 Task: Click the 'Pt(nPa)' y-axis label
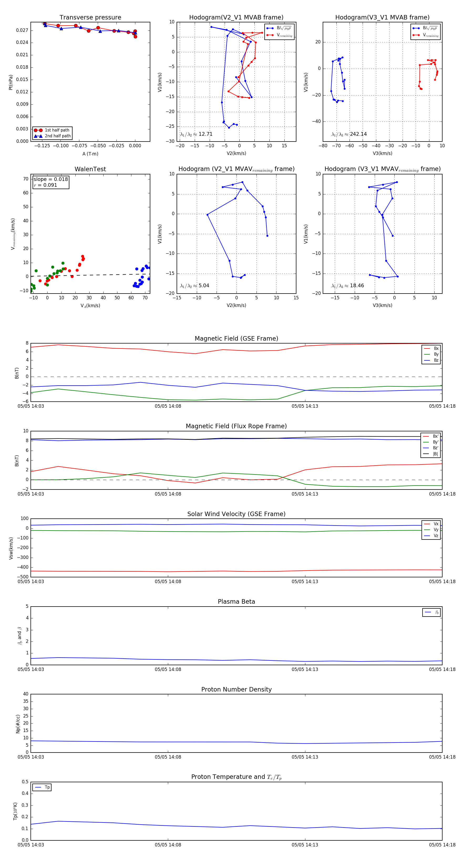pos(11,82)
